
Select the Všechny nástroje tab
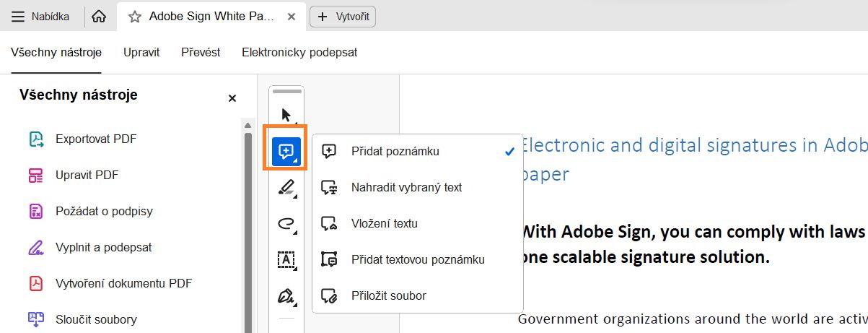[56, 53]
